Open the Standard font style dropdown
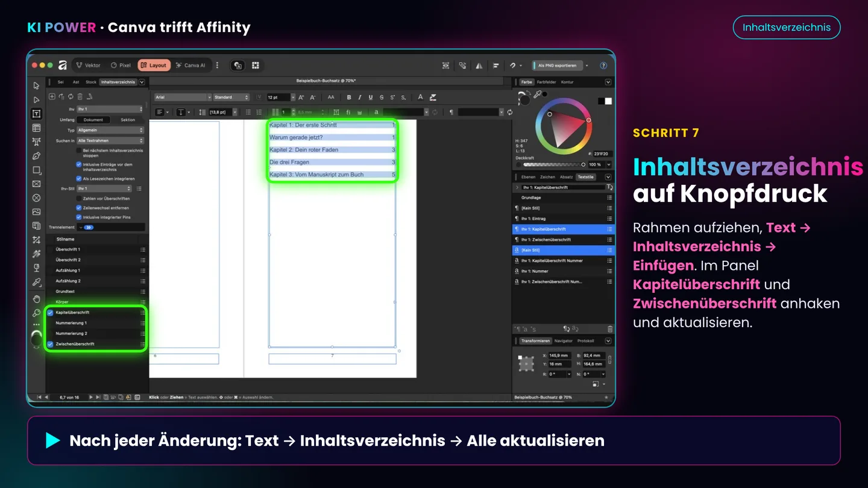 pos(231,97)
